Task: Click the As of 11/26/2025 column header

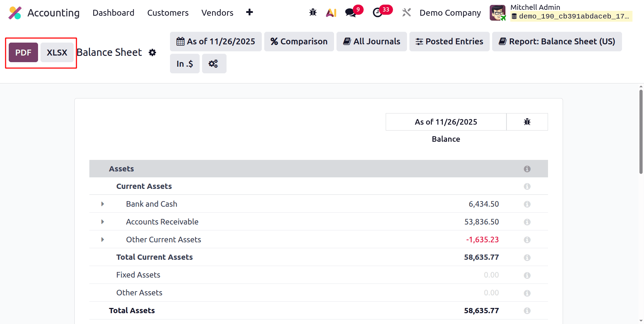Action: (446, 122)
